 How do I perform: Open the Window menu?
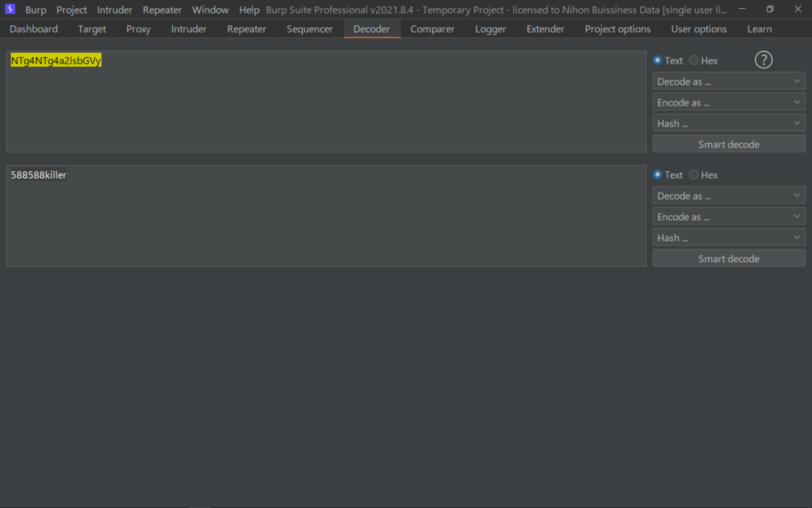(210, 10)
